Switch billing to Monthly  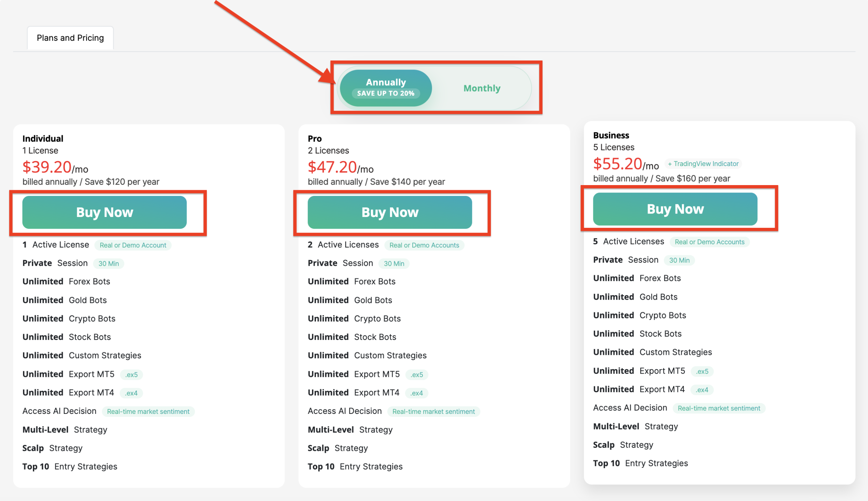click(x=481, y=88)
